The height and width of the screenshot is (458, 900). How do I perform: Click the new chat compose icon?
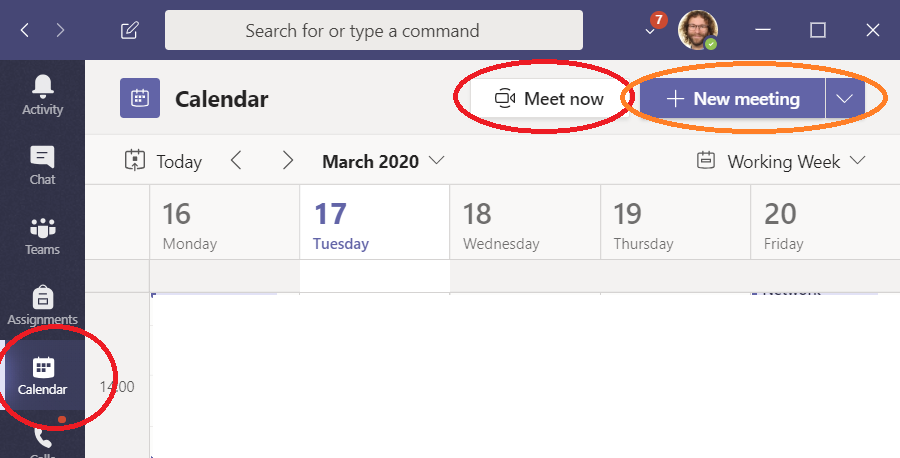130,30
